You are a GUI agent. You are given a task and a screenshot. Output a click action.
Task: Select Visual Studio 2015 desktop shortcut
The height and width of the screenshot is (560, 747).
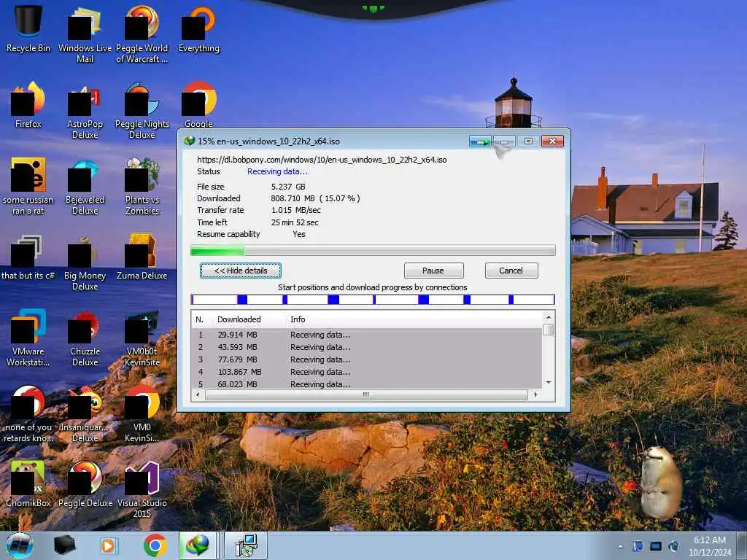142,489
